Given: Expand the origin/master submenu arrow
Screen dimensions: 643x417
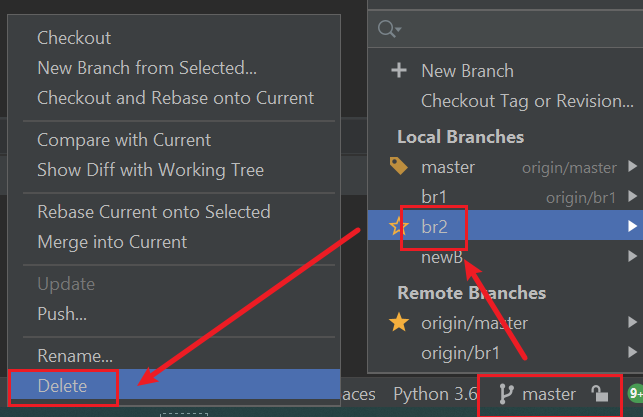Looking at the screenshot, I should click(632, 322).
